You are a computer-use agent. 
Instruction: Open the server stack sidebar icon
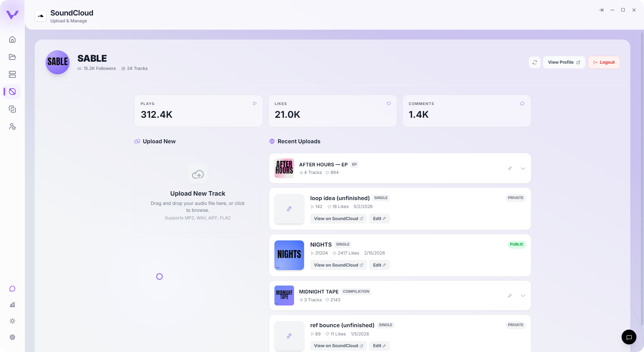(12, 74)
